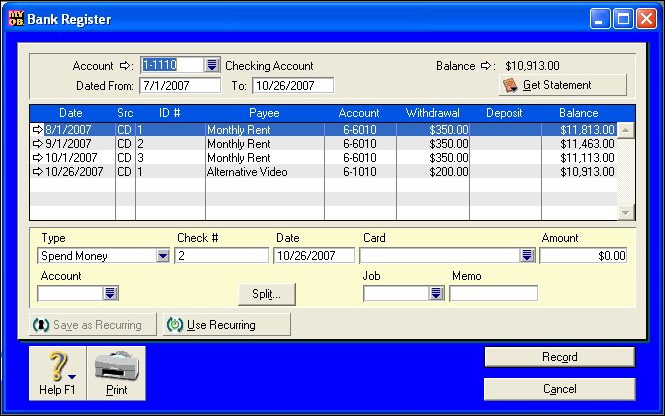
Task: Click the Src column header
Action: [x=125, y=113]
